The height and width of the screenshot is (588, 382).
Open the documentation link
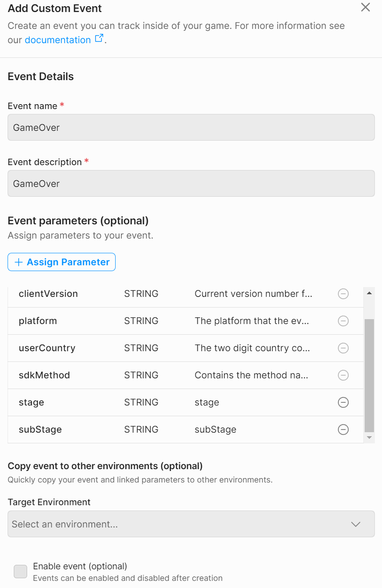point(58,40)
